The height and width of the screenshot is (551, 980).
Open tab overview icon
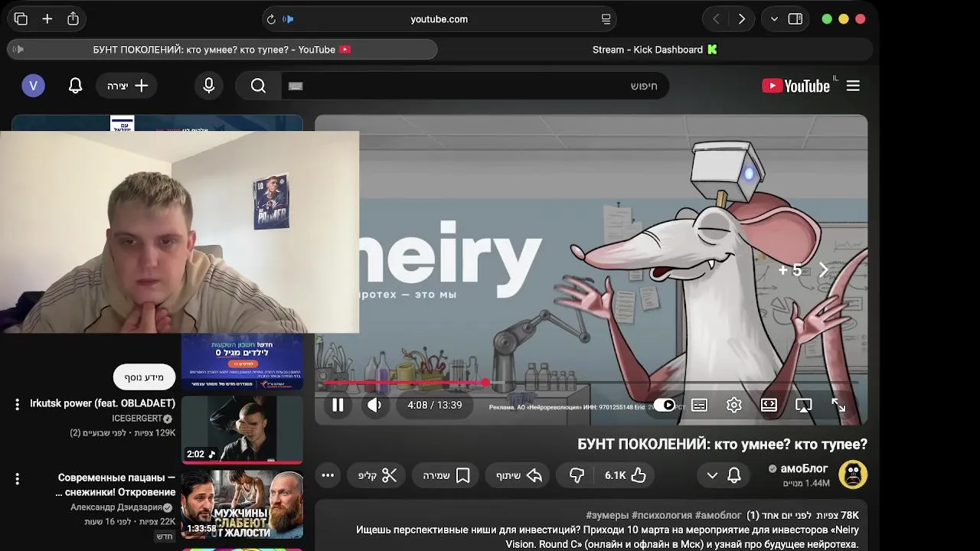[x=21, y=19]
